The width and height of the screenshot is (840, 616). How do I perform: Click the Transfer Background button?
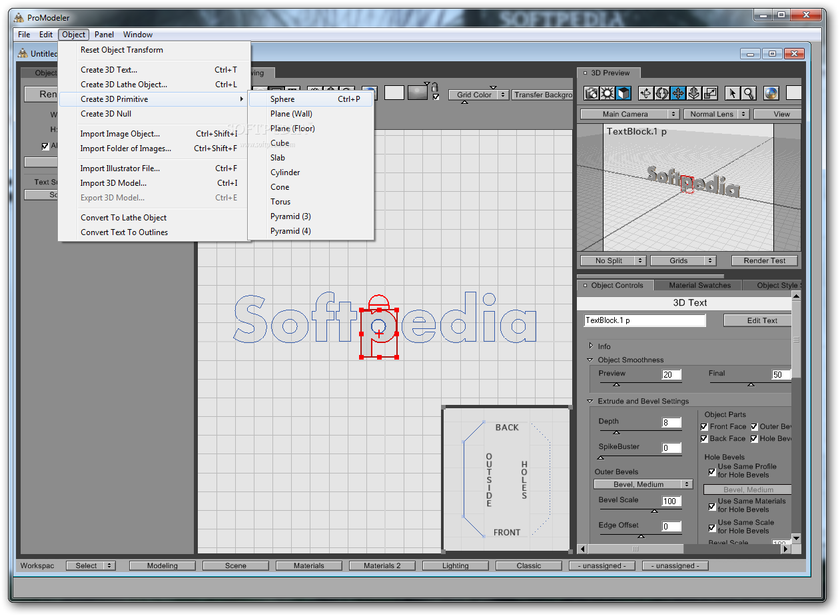click(542, 95)
